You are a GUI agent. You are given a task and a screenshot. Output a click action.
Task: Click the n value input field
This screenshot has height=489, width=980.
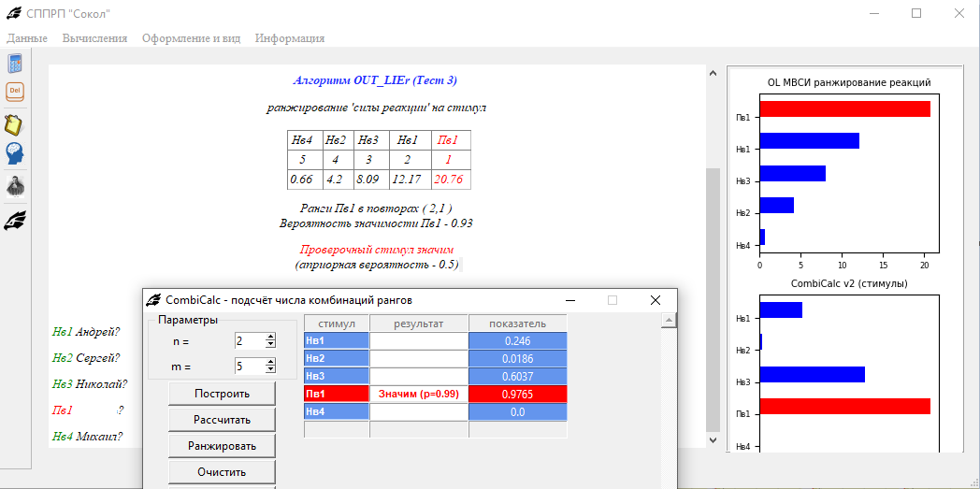point(249,341)
